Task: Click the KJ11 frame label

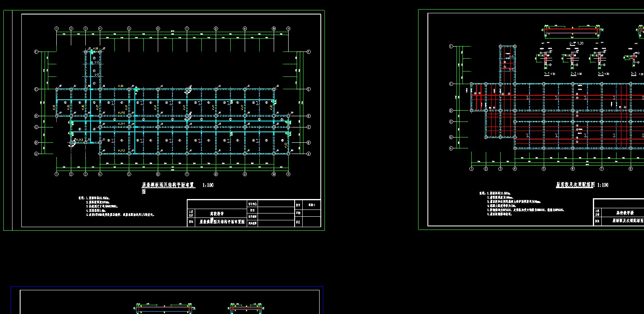Action: pyautogui.click(x=122, y=123)
